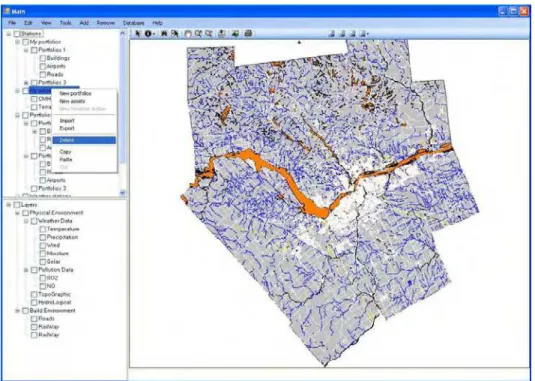The width and height of the screenshot is (535, 381).
Task: Check the Wind layer checkbox
Action: coord(43,246)
